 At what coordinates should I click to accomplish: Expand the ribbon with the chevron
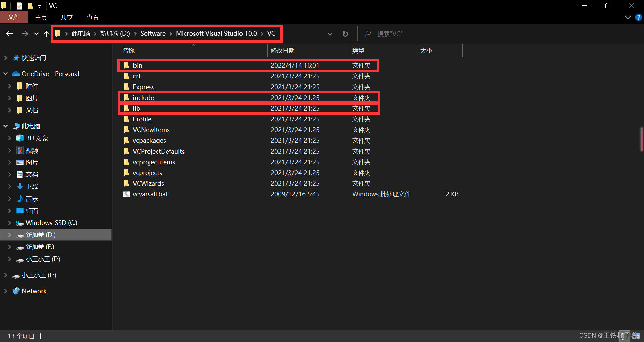point(628,17)
